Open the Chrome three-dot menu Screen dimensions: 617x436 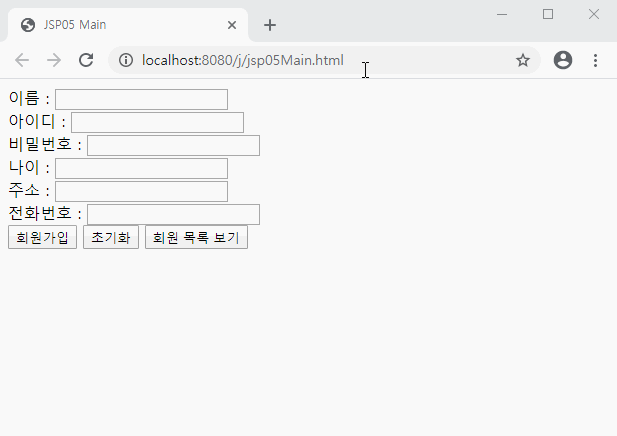pyautogui.click(x=595, y=60)
